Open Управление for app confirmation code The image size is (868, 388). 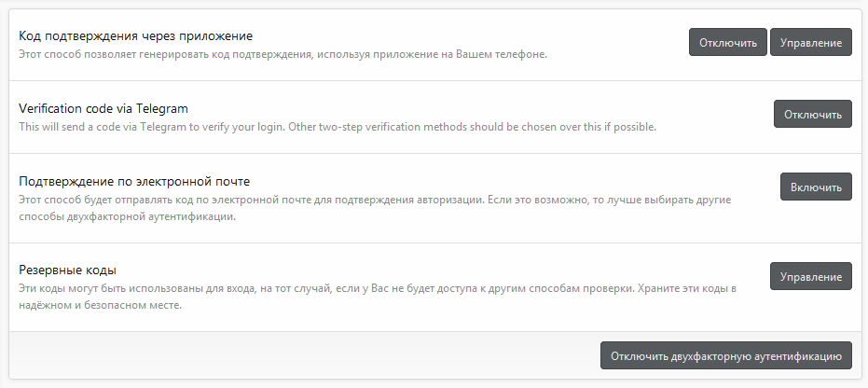coord(810,43)
